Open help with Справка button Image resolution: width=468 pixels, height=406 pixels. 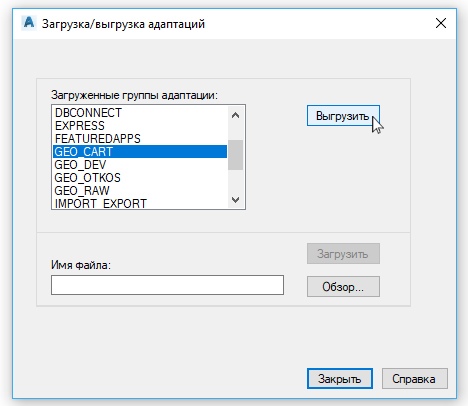tap(414, 378)
